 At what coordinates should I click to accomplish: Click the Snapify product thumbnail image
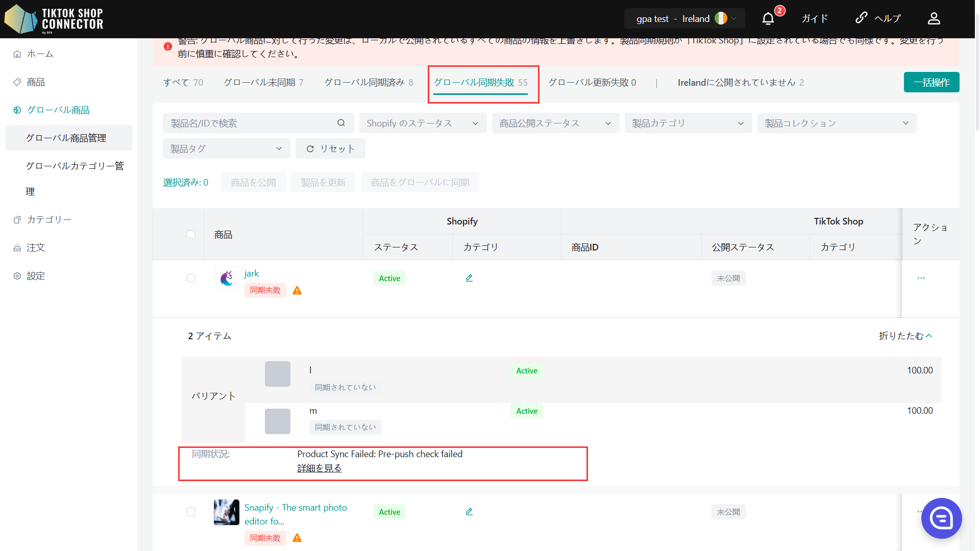tap(227, 512)
